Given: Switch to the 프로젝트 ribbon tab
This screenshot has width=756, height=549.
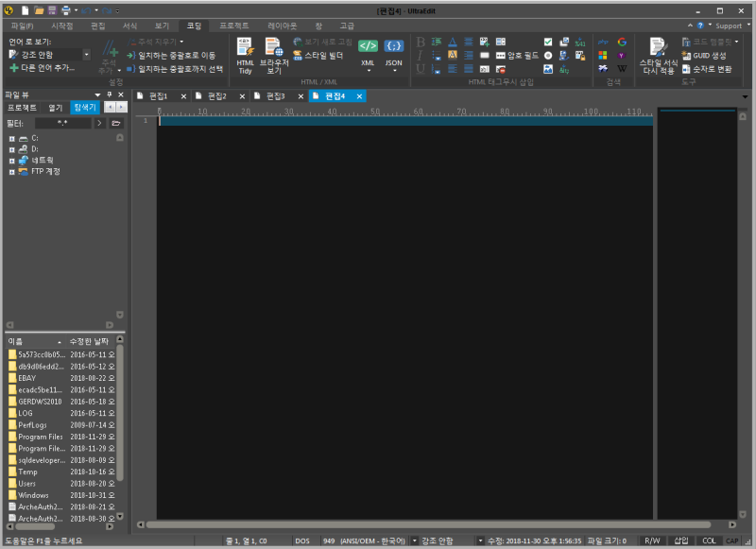Looking at the screenshot, I should (233, 26).
